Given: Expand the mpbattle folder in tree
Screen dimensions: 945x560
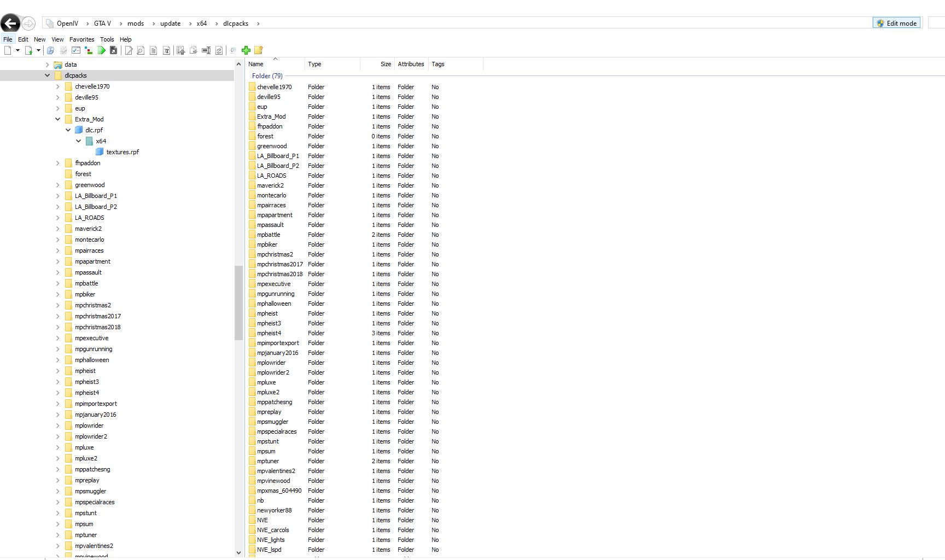Looking at the screenshot, I should tap(57, 283).
